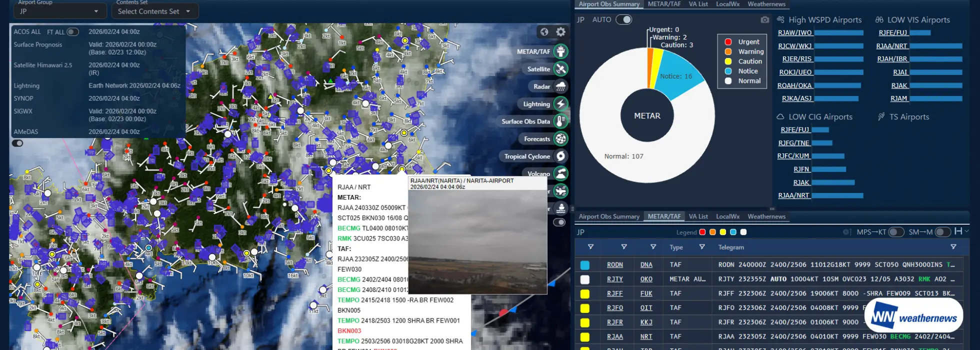Screen dimensions: 980x350
Task: Open the RJFR row ICAO link
Action: pos(615,322)
